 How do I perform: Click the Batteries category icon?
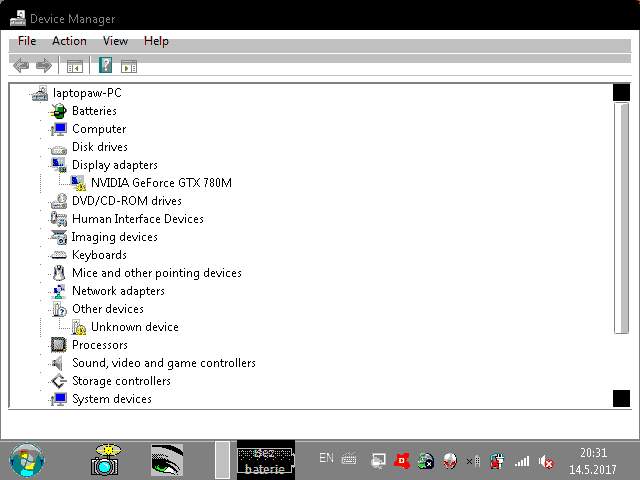click(59, 111)
